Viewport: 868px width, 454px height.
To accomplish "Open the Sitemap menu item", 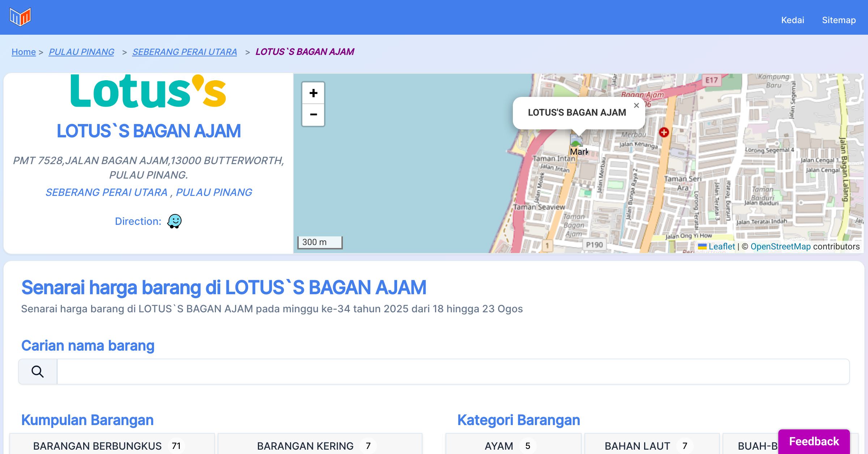I will click(839, 20).
